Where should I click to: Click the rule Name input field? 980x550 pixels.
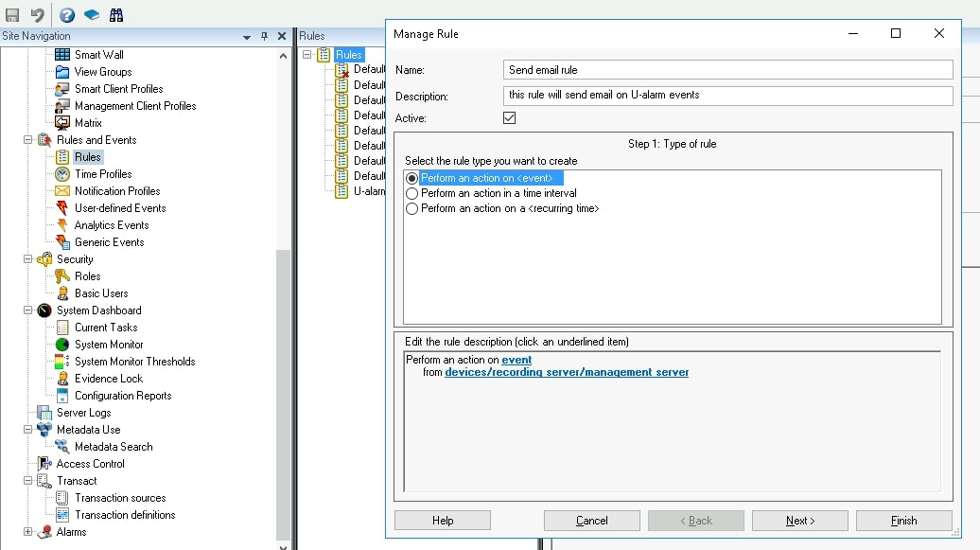coord(727,70)
